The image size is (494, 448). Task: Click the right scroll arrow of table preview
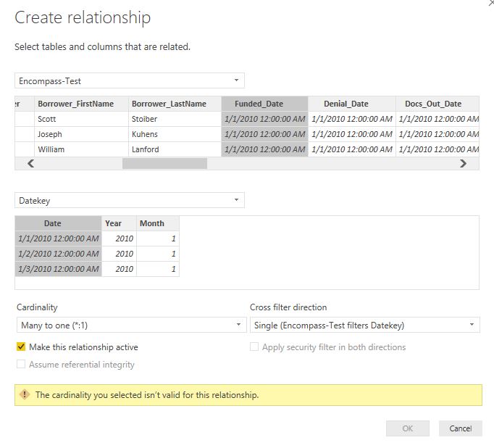pyautogui.click(x=463, y=164)
